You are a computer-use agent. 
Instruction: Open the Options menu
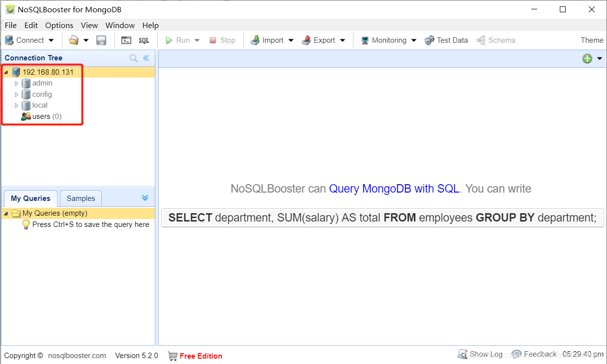(x=59, y=25)
